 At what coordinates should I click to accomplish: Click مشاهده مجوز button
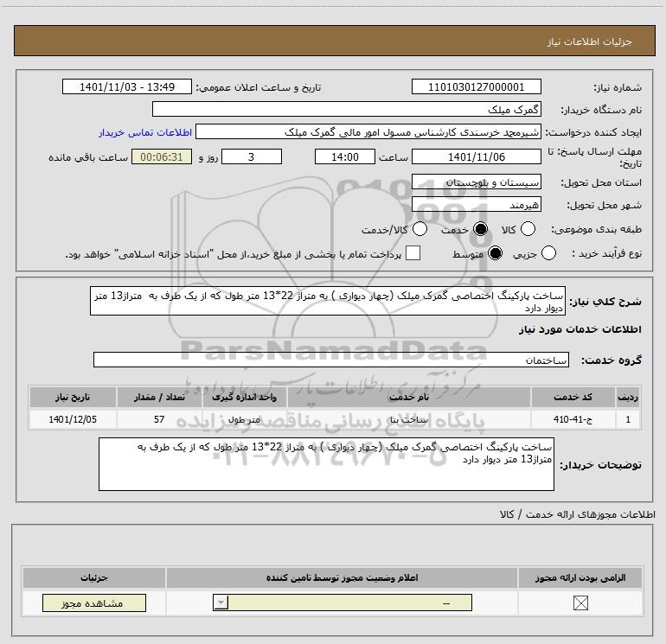(x=94, y=603)
